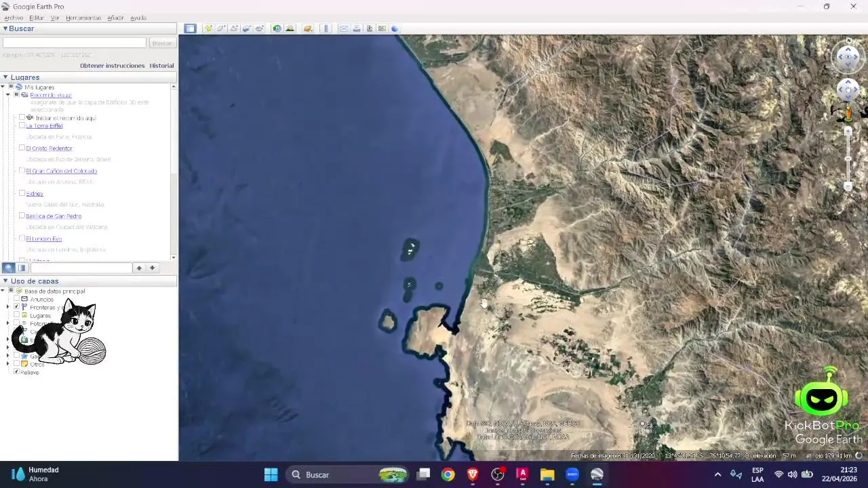Zoom out with the minus button
This screenshot has width=868, height=488.
[848, 186]
